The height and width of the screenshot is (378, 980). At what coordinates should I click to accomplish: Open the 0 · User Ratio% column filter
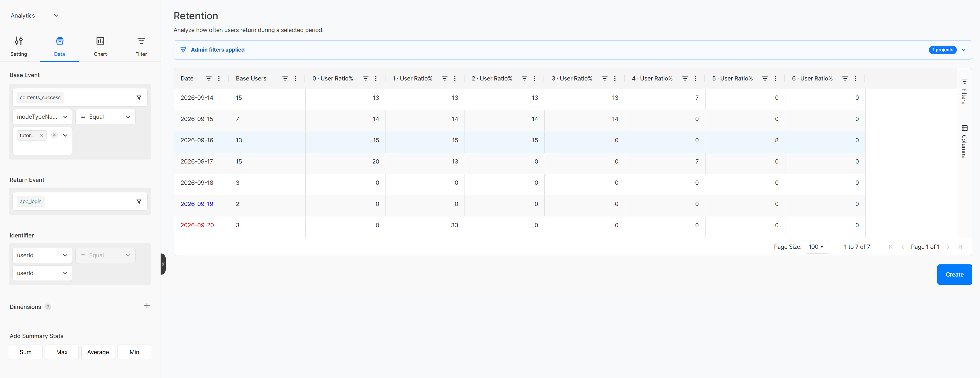coord(365,78)
